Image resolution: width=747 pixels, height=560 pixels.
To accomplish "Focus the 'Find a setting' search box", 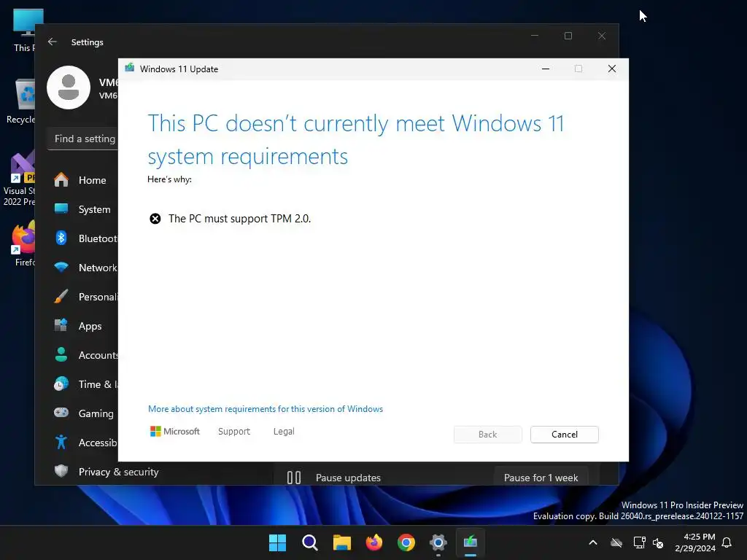I will point(83,139).
